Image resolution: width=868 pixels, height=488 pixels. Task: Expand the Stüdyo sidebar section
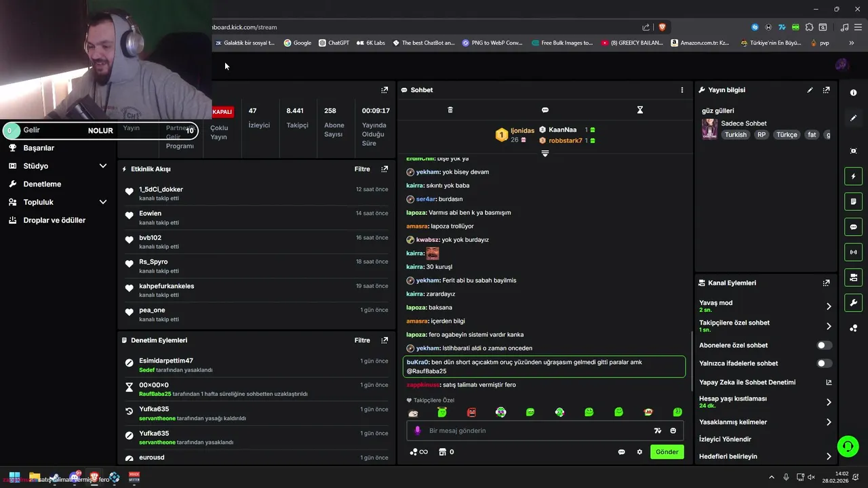pos(102,166)
